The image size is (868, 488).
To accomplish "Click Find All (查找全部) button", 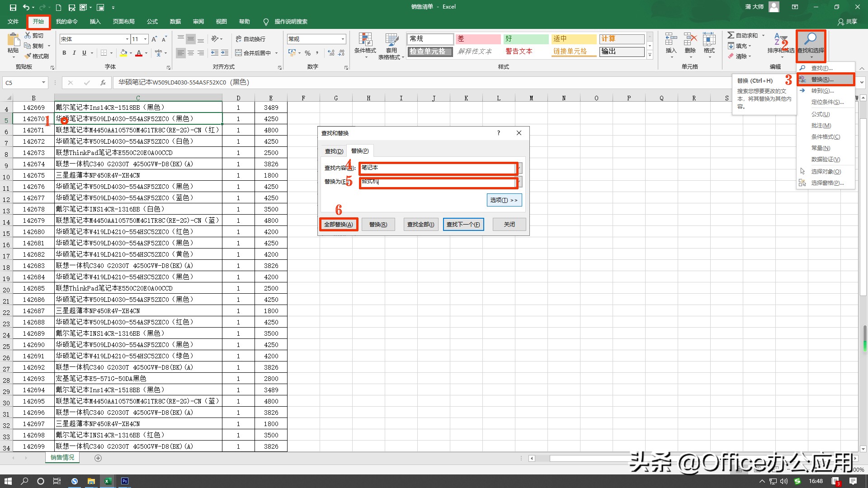I will 420,225.
